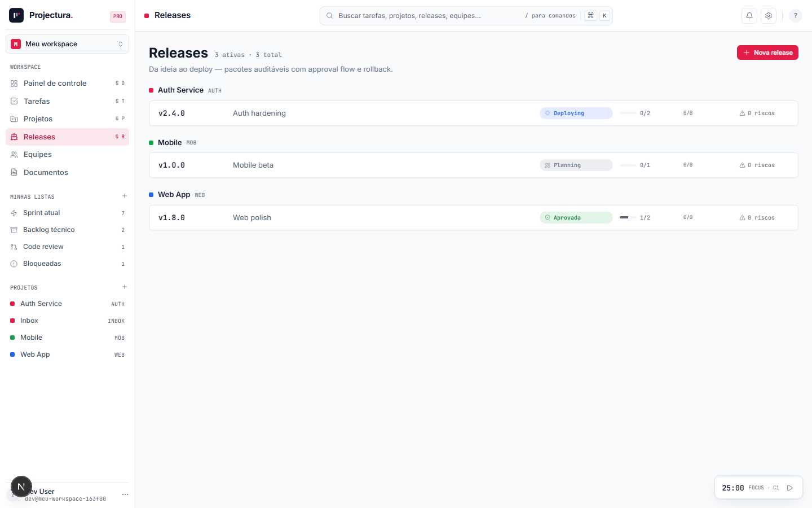This screenshot has width=812, height=508.
Task: Click the Equipes people icon
Action: click(14, 155)
